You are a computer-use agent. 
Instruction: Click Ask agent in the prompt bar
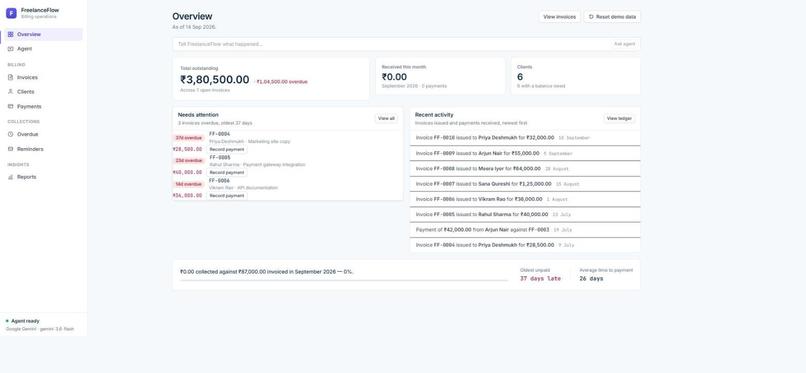point(625,44)
